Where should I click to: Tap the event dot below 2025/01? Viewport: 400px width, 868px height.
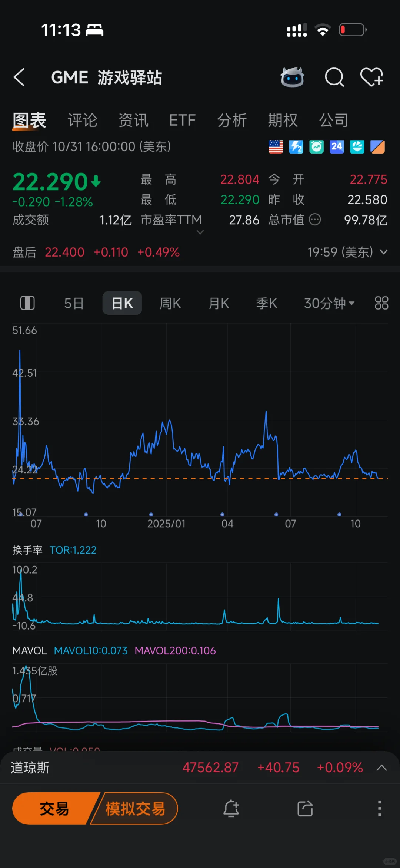click(x=151, y=514)
